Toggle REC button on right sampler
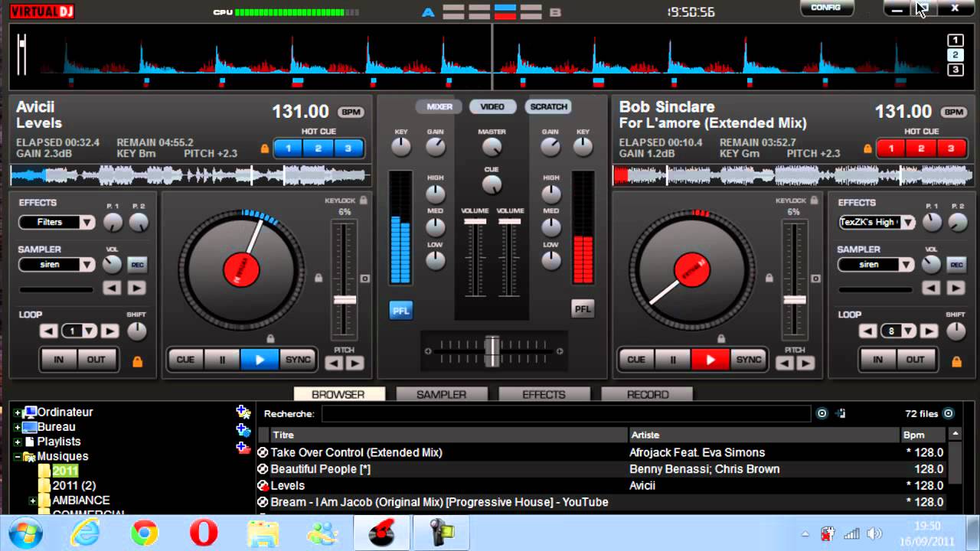The height and width of the screenshot is (551, 980). (956, 265)
